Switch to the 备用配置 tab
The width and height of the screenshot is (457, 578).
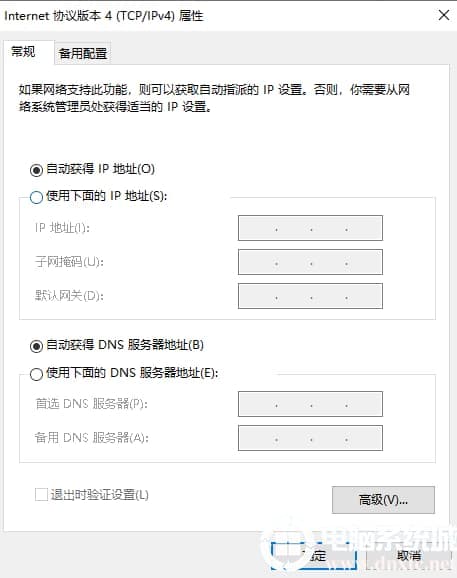pyautogui.click(x=83, y=54)
